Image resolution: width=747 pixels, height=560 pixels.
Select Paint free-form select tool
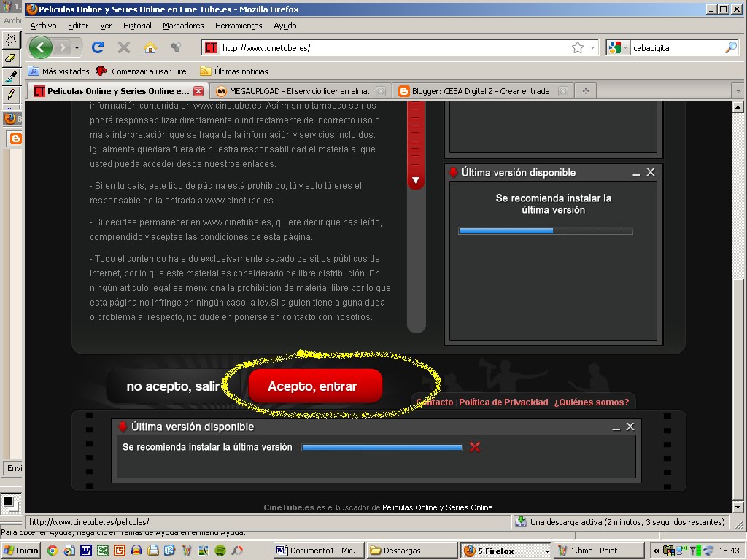coord(10,40)
